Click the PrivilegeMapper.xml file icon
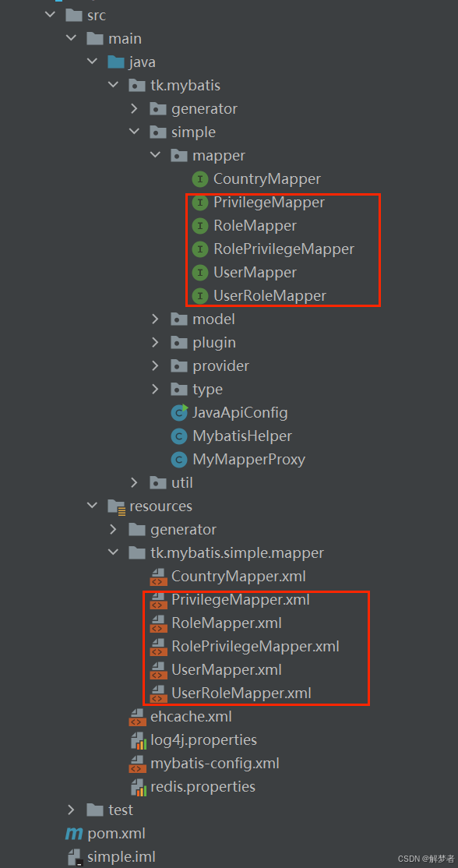This screenshot has width=458, height=868. pos(158,599)
